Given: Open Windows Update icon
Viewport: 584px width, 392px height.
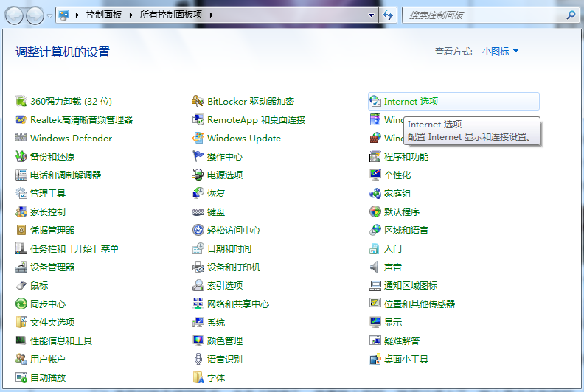Looking at the screenshot, I should (198, 139).
